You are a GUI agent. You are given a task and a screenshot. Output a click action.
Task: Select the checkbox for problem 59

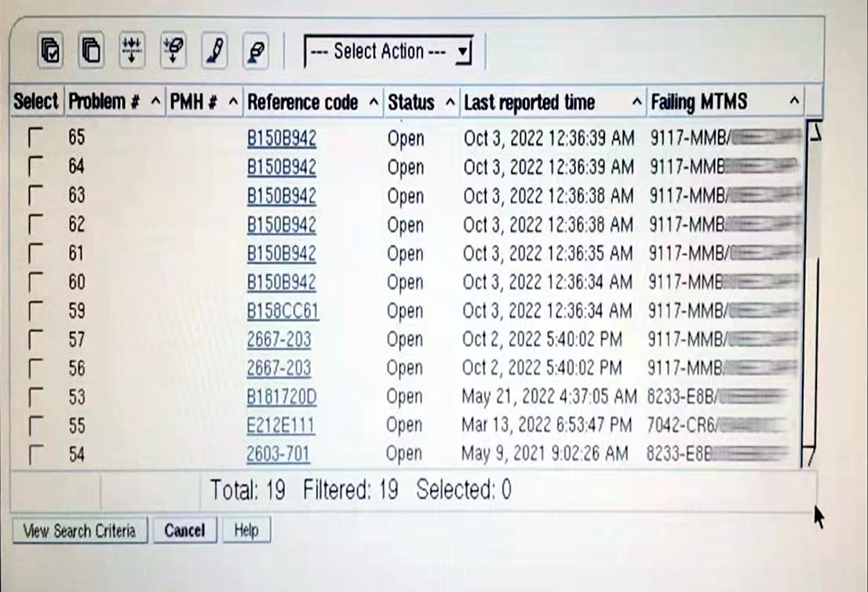(x=35, y=312)
